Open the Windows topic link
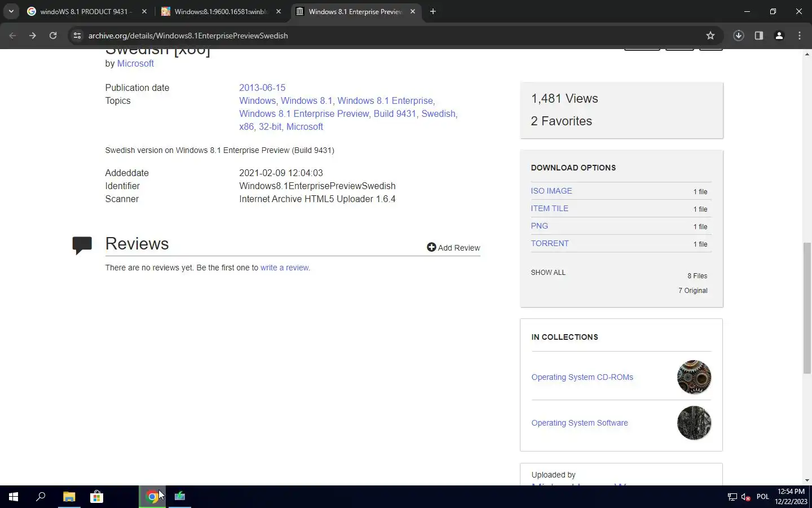The height and width of the screenshot is (508, 812). click(257, 100)
